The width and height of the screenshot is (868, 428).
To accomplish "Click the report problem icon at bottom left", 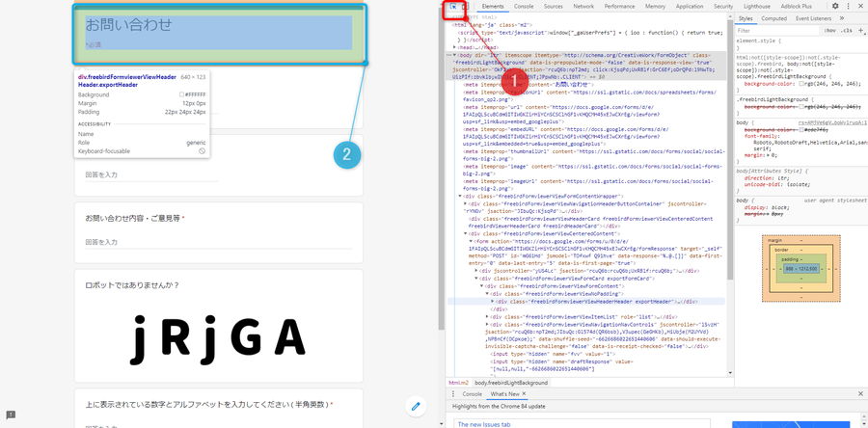I will point(11,415).
